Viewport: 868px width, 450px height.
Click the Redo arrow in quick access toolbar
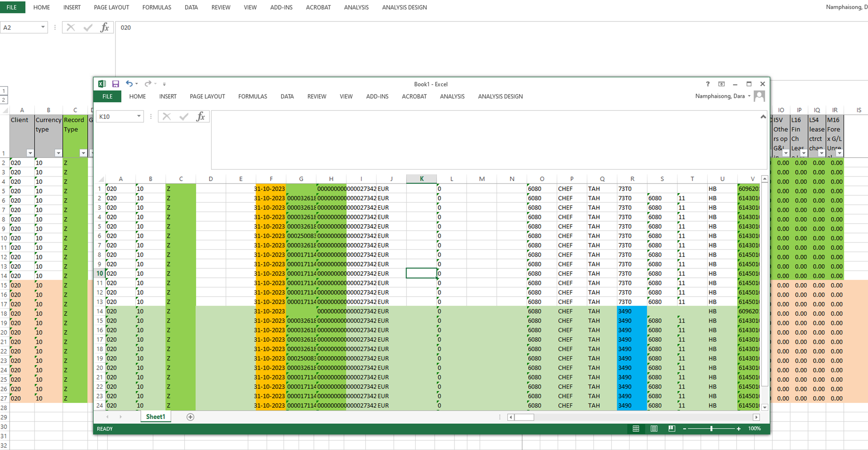click(x=148, y=84)
